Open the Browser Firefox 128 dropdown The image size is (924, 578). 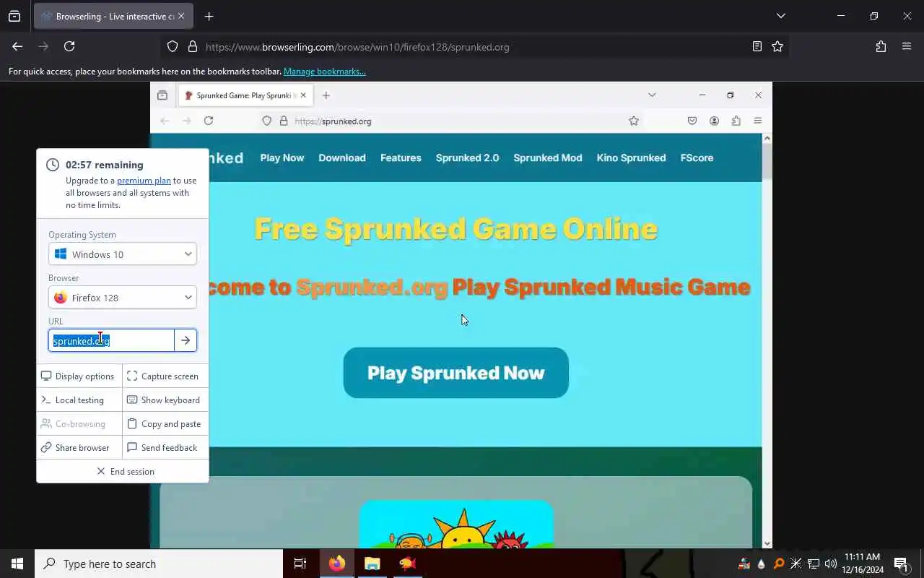point(123,298)
